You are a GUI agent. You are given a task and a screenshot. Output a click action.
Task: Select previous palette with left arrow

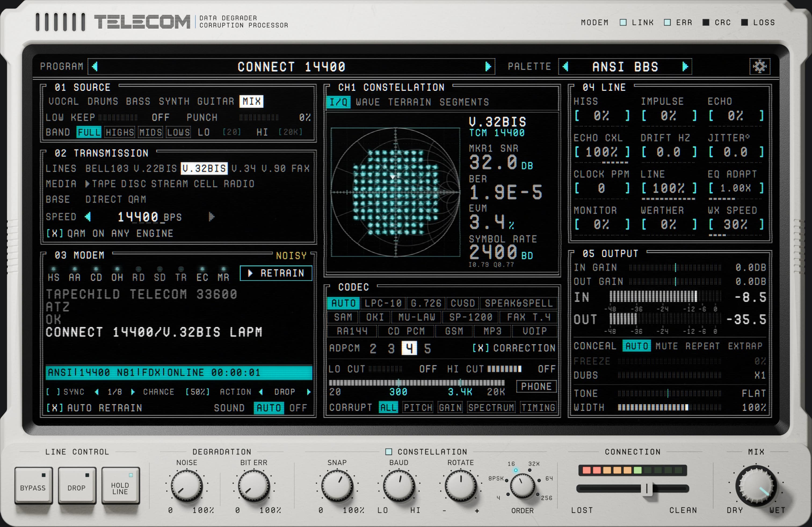point(565,66)
